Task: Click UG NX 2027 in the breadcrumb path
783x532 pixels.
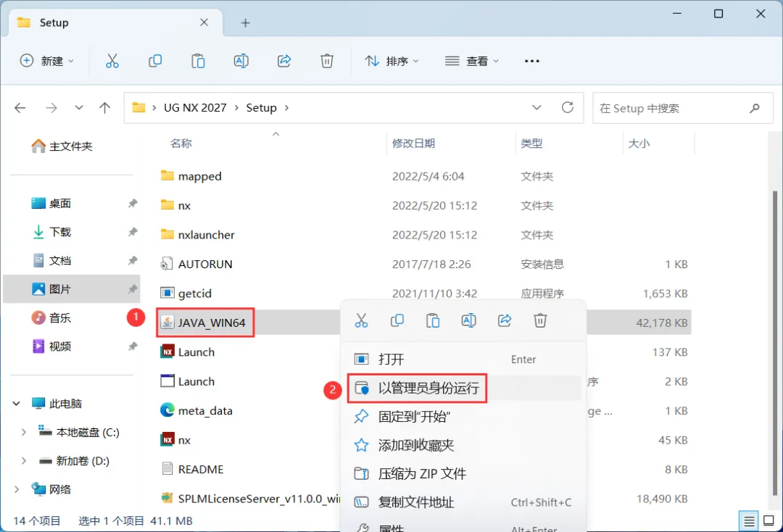Action: (x=195, y=108)
